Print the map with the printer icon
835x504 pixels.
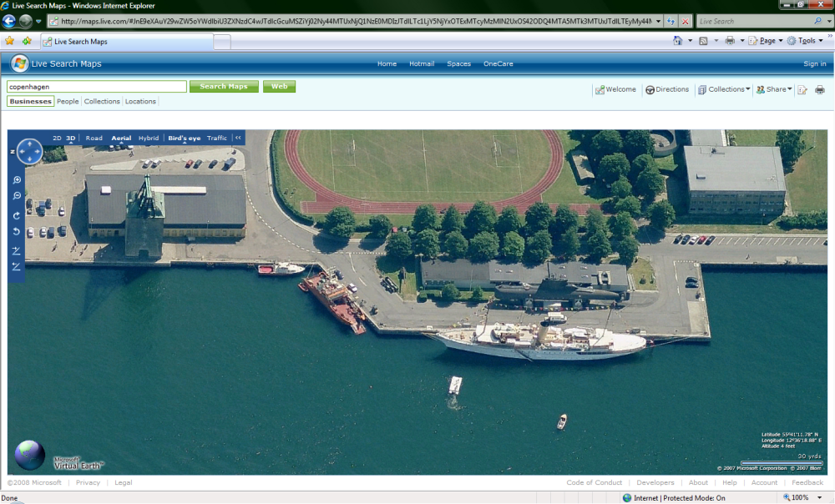pos(820,89)
